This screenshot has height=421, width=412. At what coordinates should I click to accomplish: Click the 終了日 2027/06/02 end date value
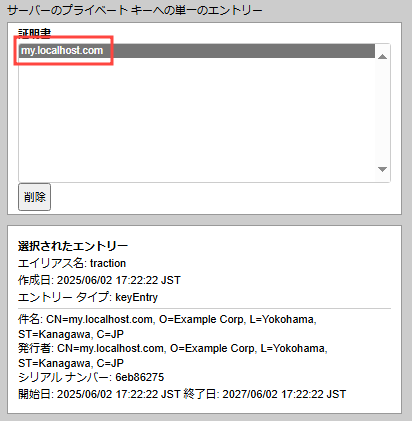[284, 394]
